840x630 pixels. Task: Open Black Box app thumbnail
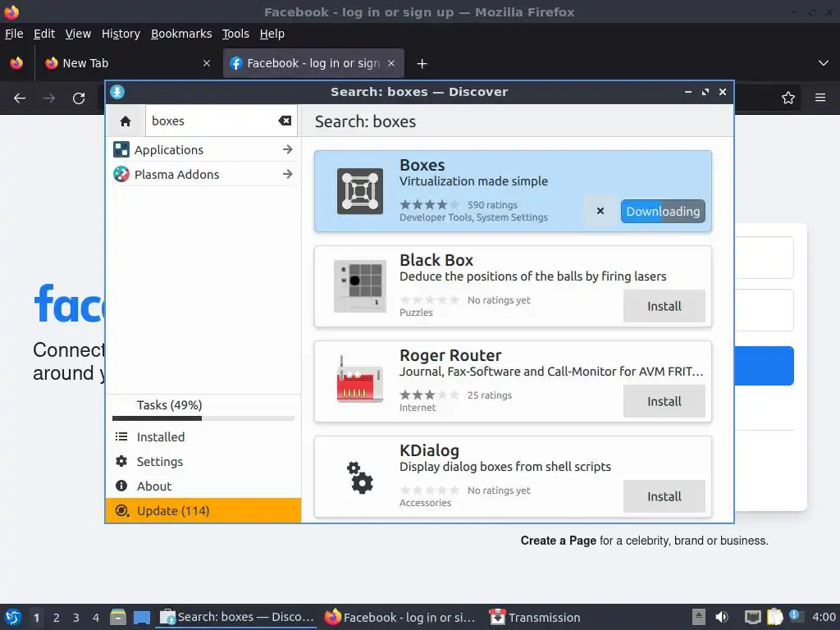coord(360,286)
